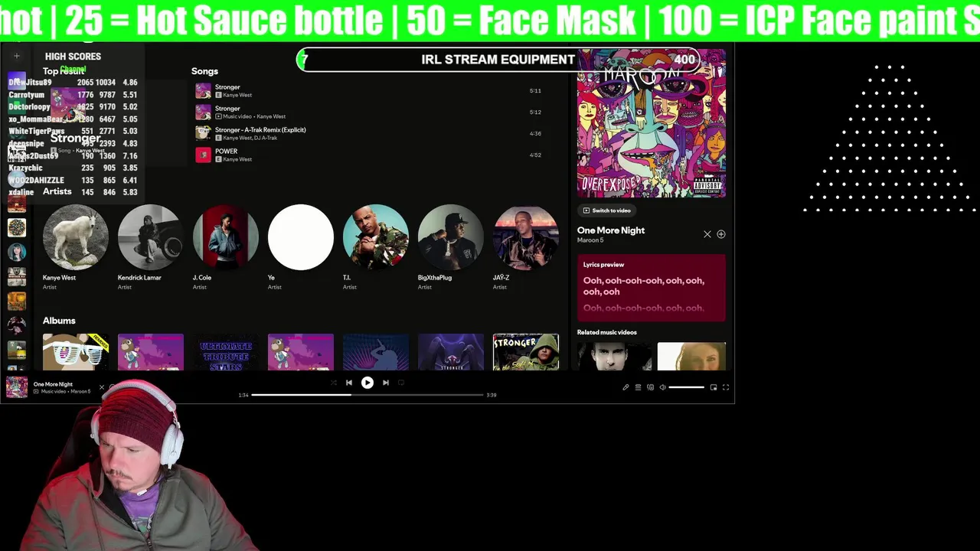Toggle repeat in the player bar

(401, 383)
